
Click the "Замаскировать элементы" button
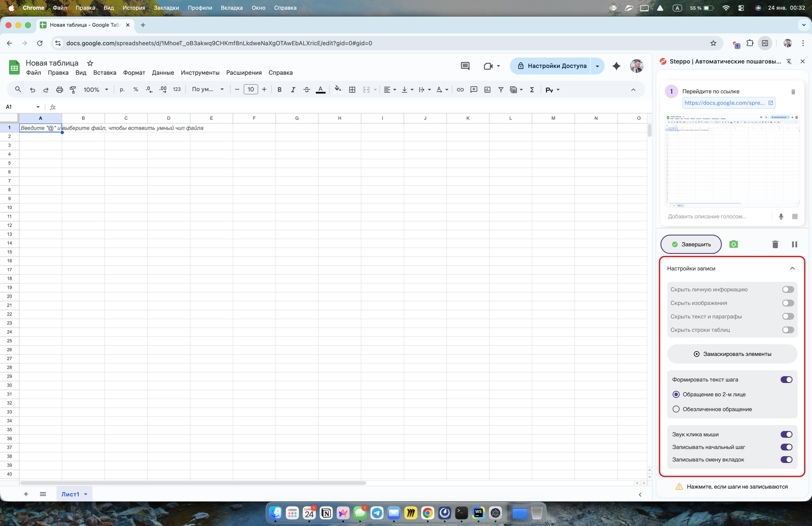[x=732, y=354]
